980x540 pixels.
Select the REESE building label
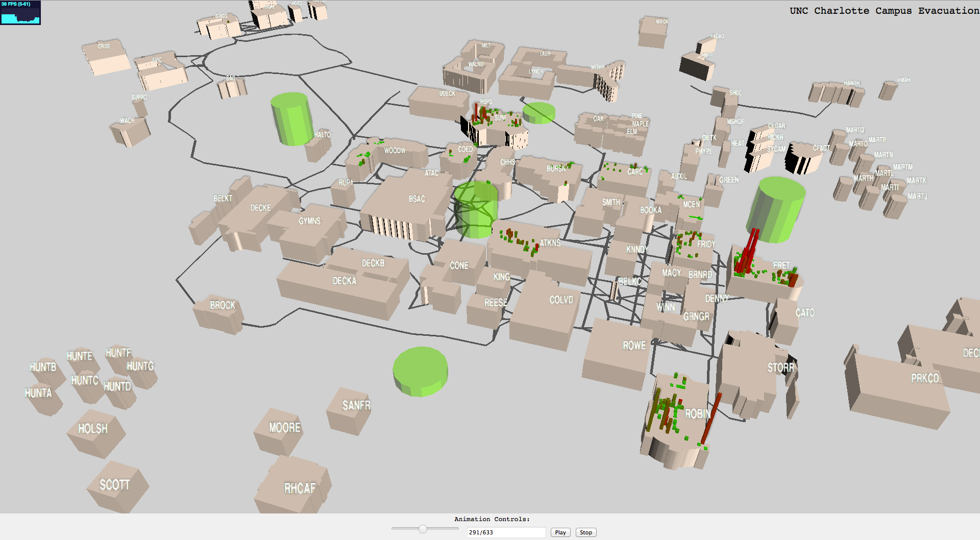click(496, 303)
